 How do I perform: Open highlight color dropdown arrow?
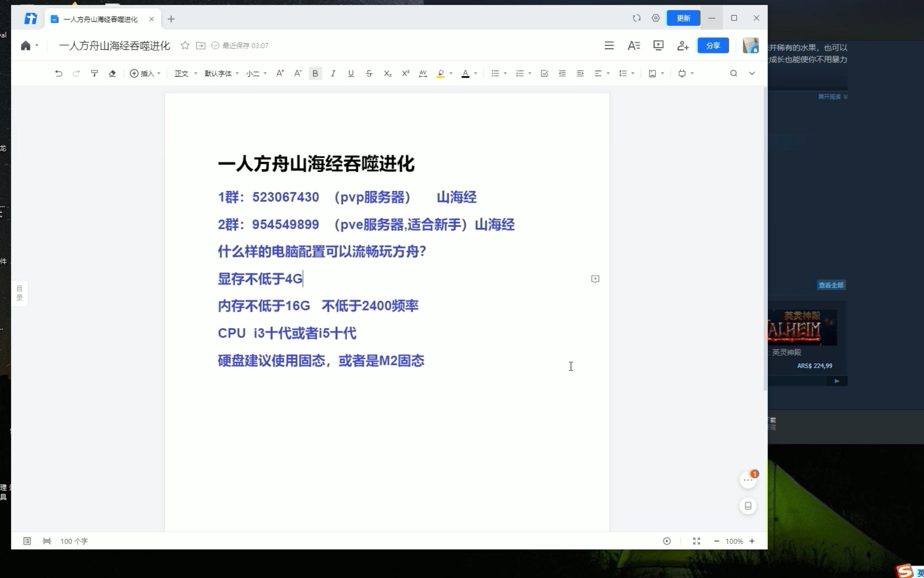click(451, 73)
